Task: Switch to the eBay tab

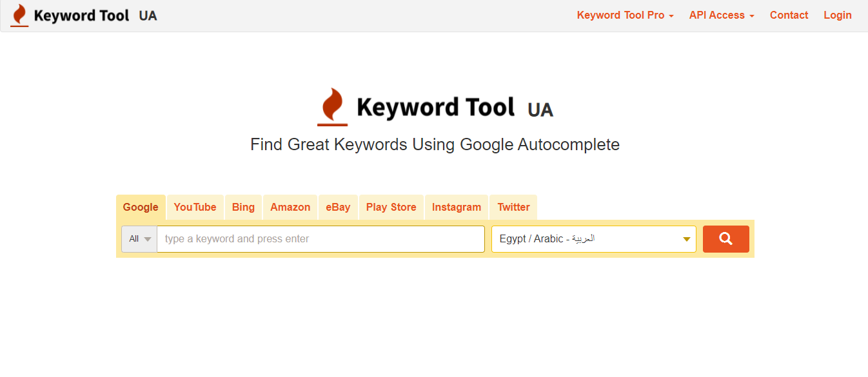Action: [338, 208]
